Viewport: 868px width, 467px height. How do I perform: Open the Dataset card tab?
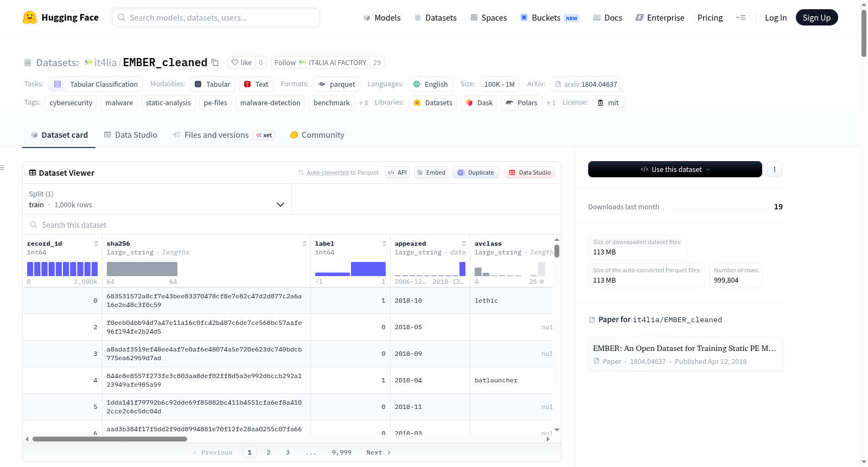[59, 135]
